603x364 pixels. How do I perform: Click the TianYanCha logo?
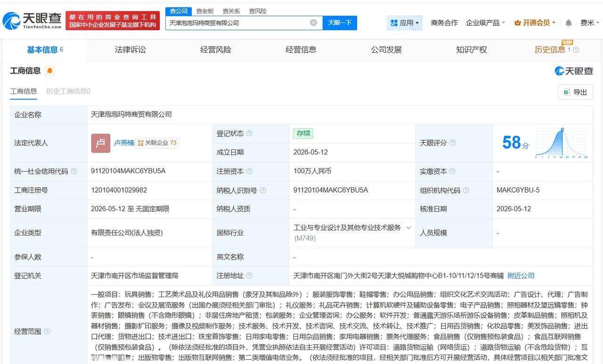(32, 20)
